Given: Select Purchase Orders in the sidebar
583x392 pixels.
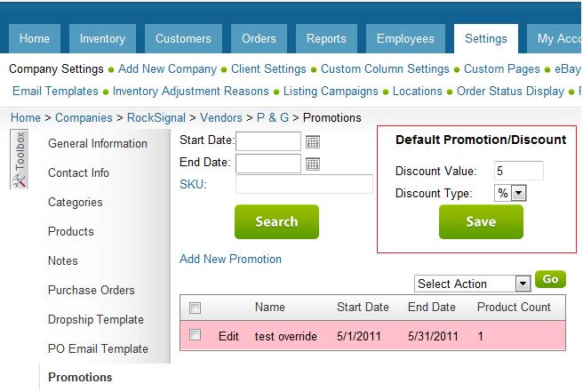Looking at the screenshot, I should point(91,290).
